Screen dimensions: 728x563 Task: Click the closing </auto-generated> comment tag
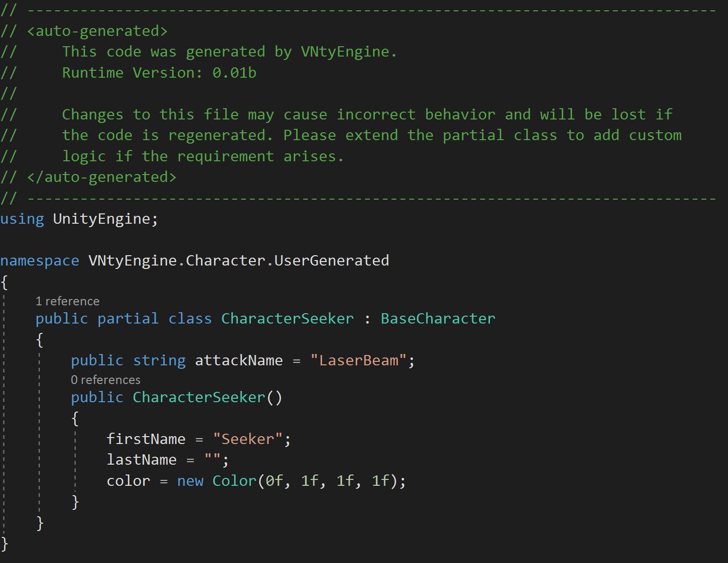pos(102,177)
